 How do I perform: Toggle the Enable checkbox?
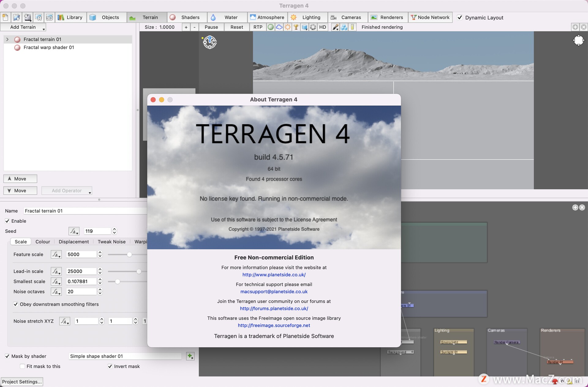point(7,221)
